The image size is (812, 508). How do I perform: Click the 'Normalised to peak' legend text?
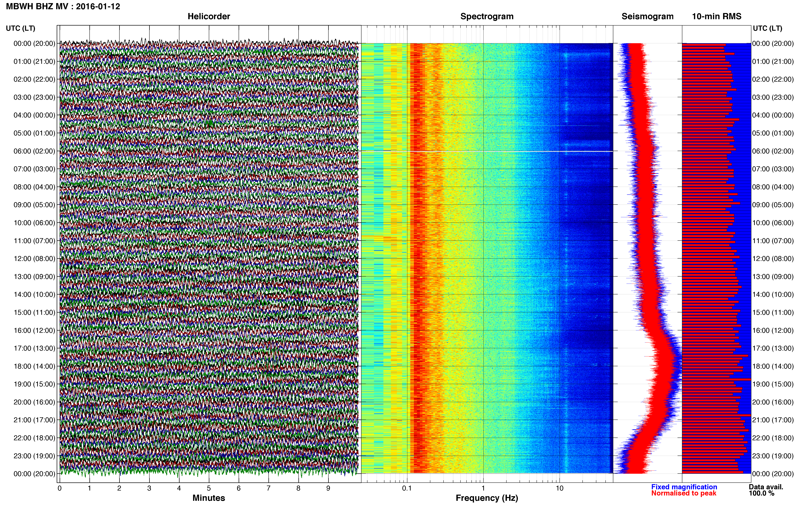pos(684,493)
